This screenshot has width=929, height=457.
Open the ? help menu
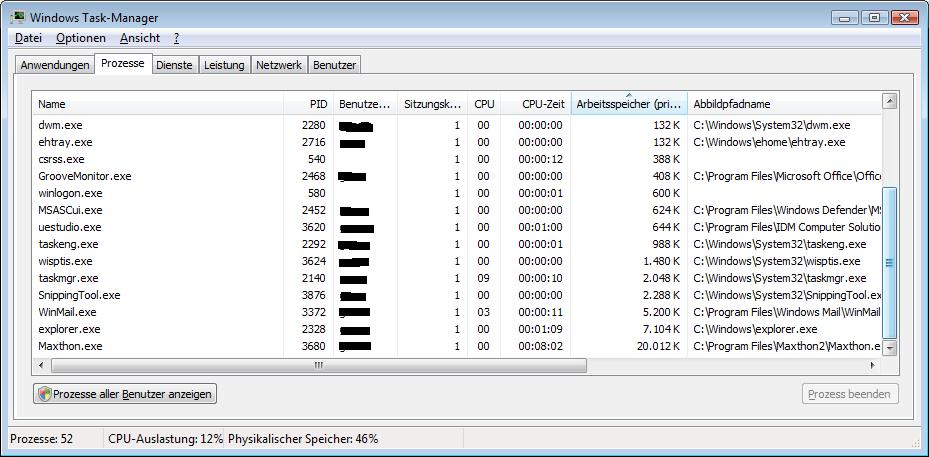pos(177,38)
